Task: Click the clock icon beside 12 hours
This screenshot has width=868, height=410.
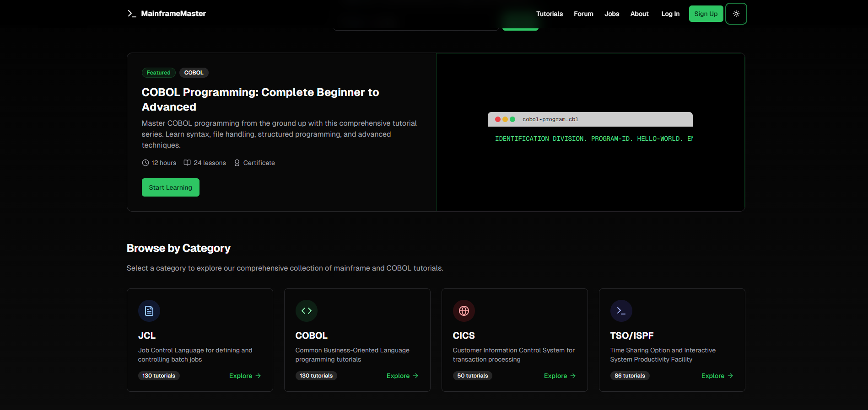Action: point(146,163)
